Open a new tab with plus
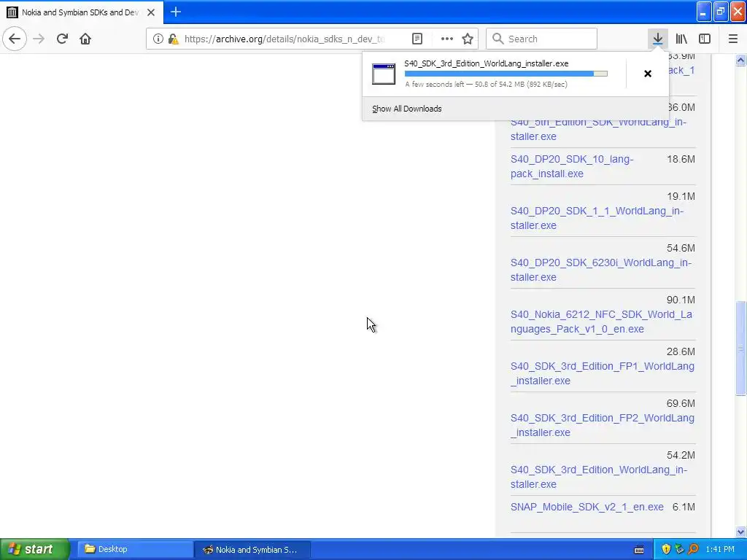Viewport: 747px width, 560px height. pos(176,12)
